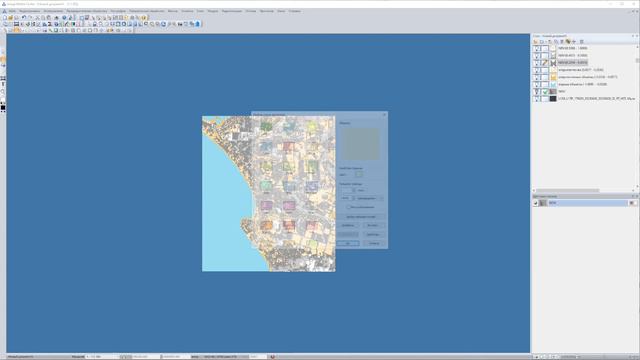Click the red icon in the status bar

[x=273, y=357]
